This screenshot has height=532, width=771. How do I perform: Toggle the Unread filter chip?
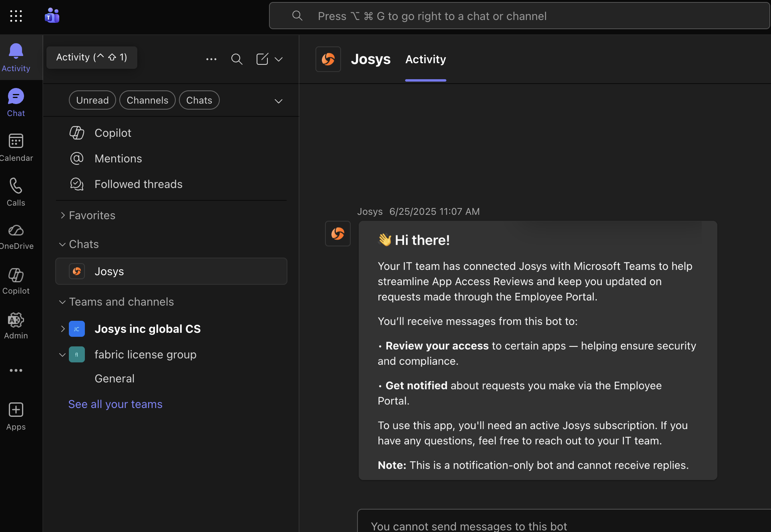point(92,100)
